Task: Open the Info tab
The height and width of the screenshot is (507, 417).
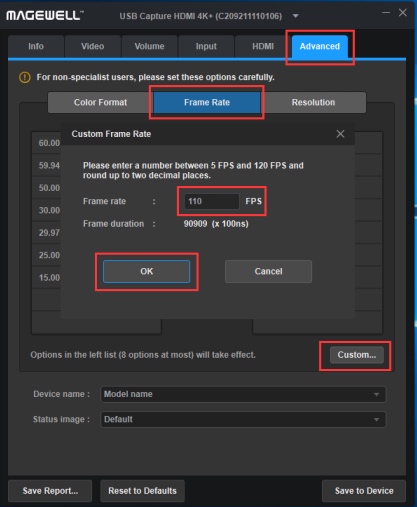Action: 36,46
